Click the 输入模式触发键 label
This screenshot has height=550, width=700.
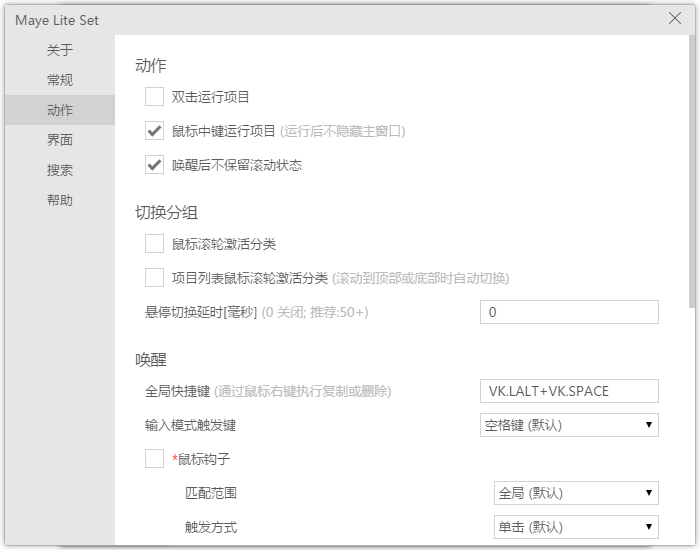pos(190,425)
